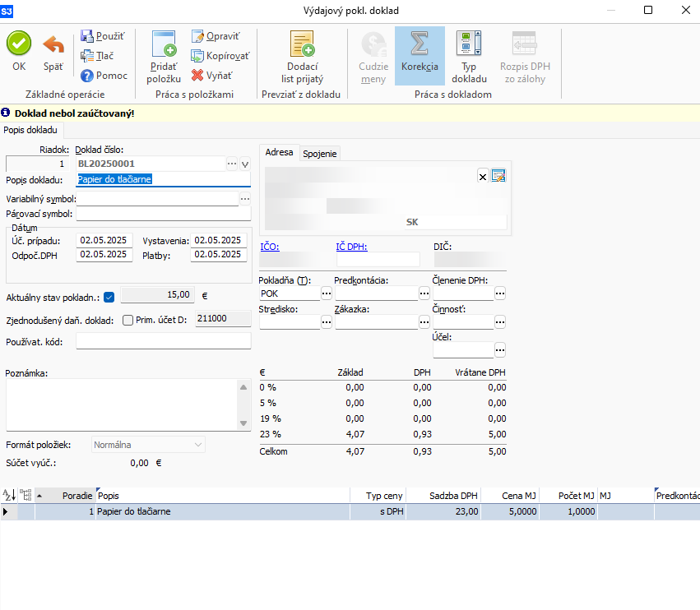This screenshot has width=700, height=610.
Task: Open Činnosť lookup ellipsis button
Action: pyautogui.click(x=500, y=322)
